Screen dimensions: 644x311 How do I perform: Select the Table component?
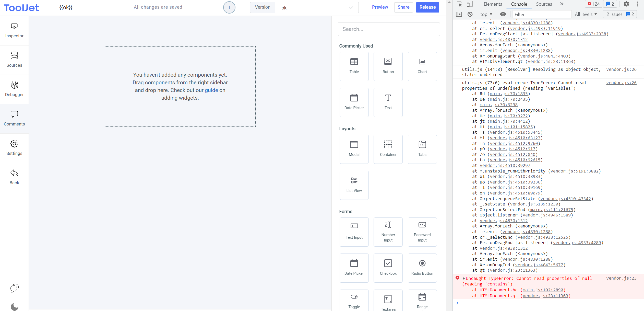coord(354,66)
